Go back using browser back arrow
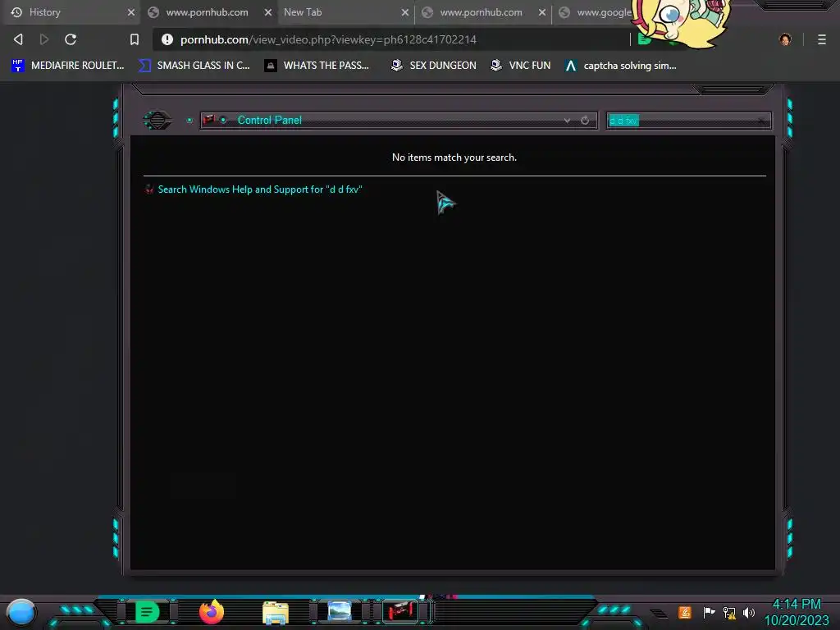Viewport: 840px width, 630px height. click(18, 39)
